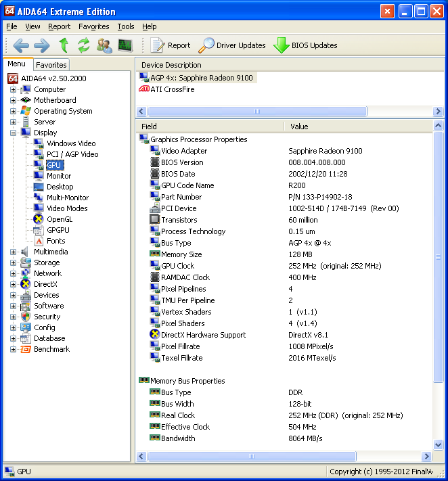Go back with the blue left arrow

(x=21, y=45)
